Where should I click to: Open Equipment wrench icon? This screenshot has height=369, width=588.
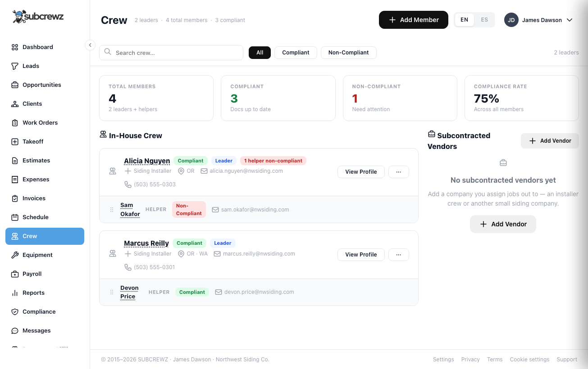point(15,255)
